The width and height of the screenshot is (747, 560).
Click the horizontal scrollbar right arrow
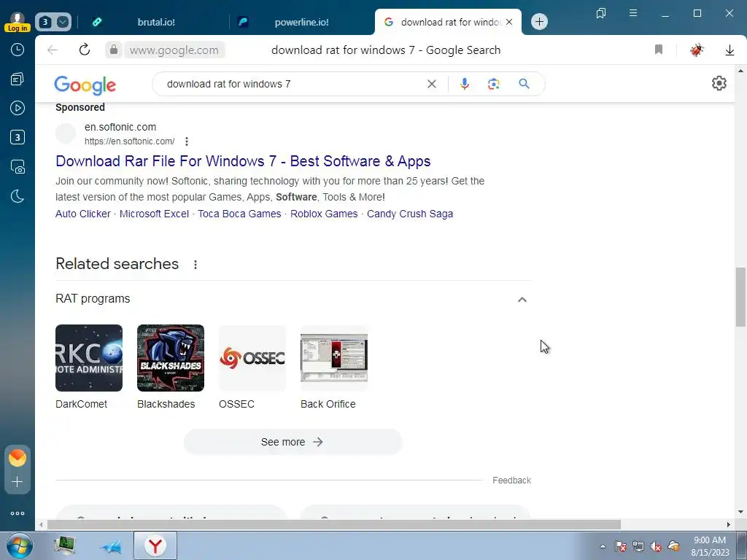pyautogui.click(x=729, y=525)
